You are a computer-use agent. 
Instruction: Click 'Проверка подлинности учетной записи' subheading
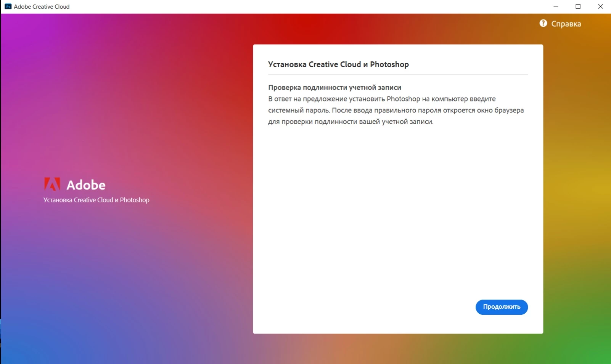[x=334, y=87]
